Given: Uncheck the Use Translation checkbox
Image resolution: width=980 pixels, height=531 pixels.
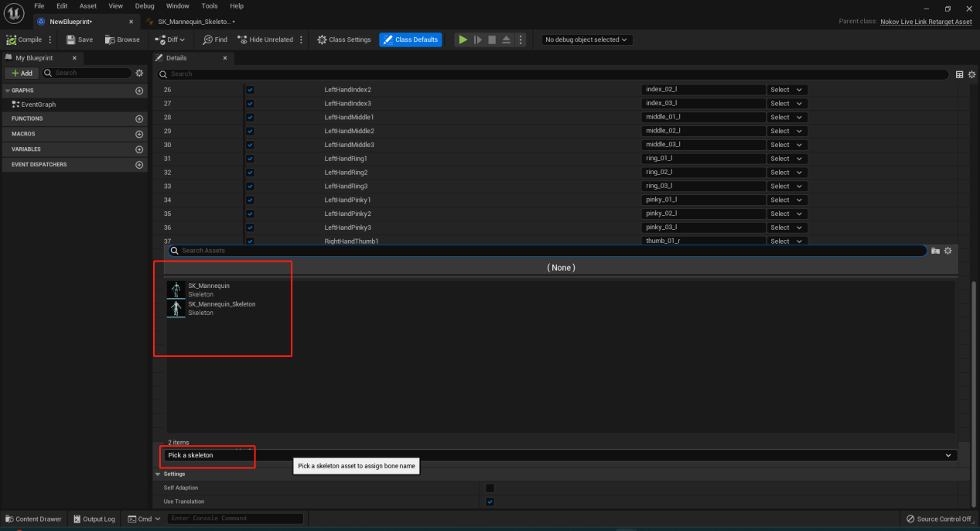Looking at the screenshot, I should click(x=490, y=502).
